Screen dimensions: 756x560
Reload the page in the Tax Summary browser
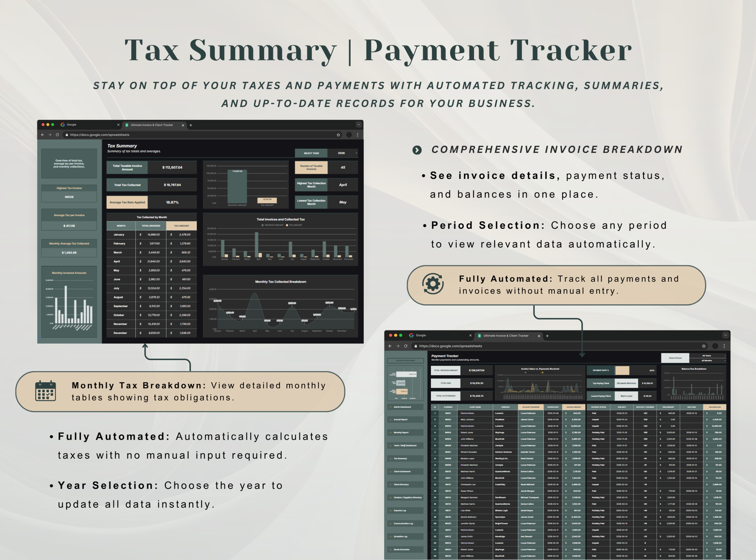click(x=57, y=135)
